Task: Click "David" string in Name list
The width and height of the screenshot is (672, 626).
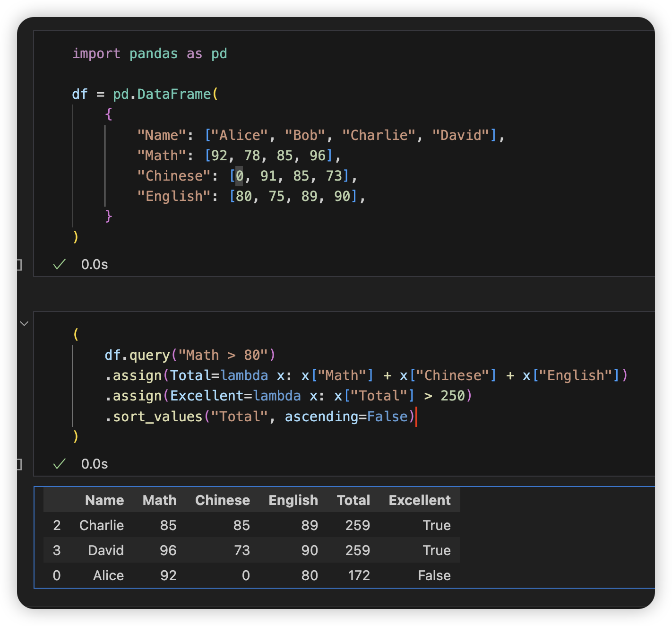Action: click(461, 135)
